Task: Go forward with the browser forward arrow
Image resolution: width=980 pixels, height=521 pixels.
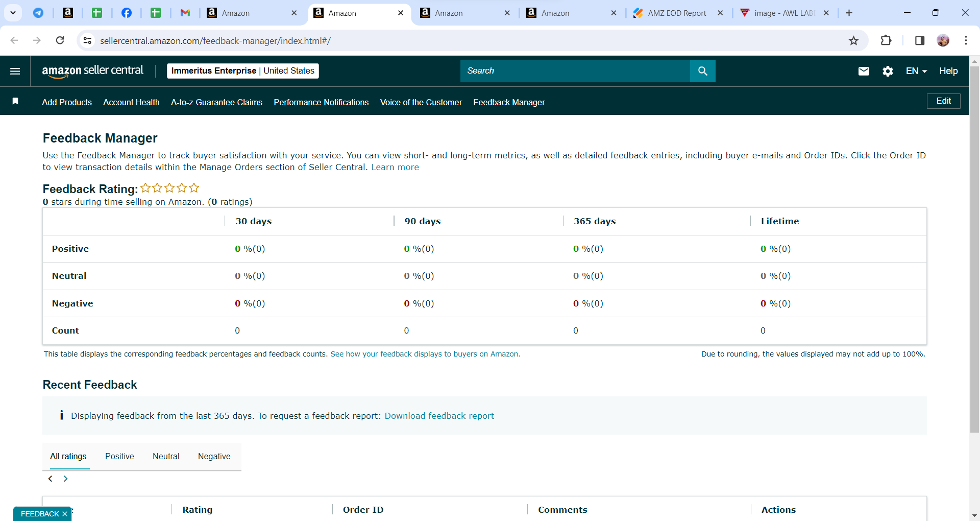Action: tap(37, 40)
